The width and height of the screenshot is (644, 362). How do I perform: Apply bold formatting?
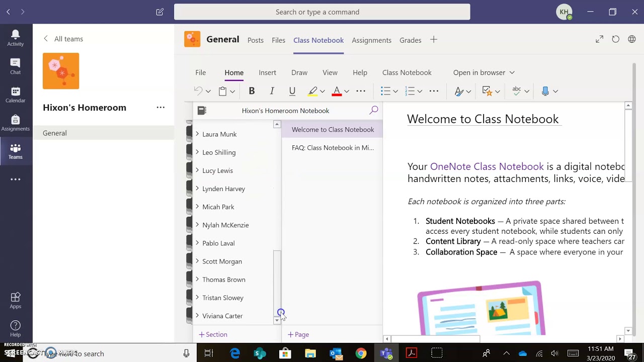(252, 91)
